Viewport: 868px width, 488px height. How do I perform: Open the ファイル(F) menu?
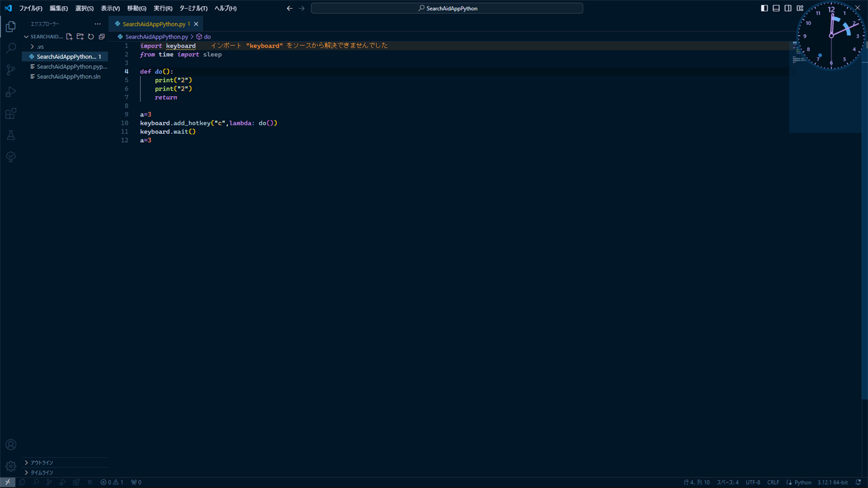tap(30, 8)
